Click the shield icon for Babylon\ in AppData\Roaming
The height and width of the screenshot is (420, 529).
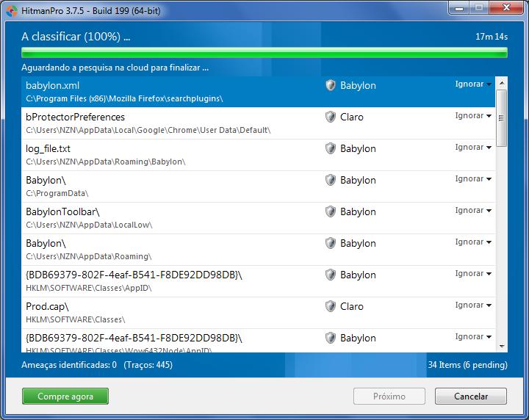point(331,243)
